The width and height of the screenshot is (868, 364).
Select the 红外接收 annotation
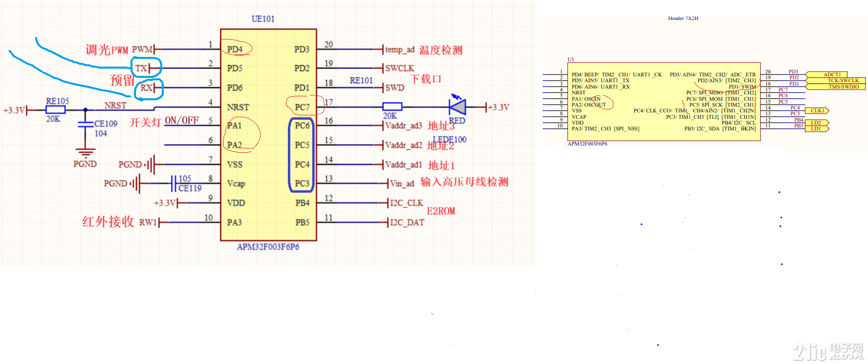point(108,221)
